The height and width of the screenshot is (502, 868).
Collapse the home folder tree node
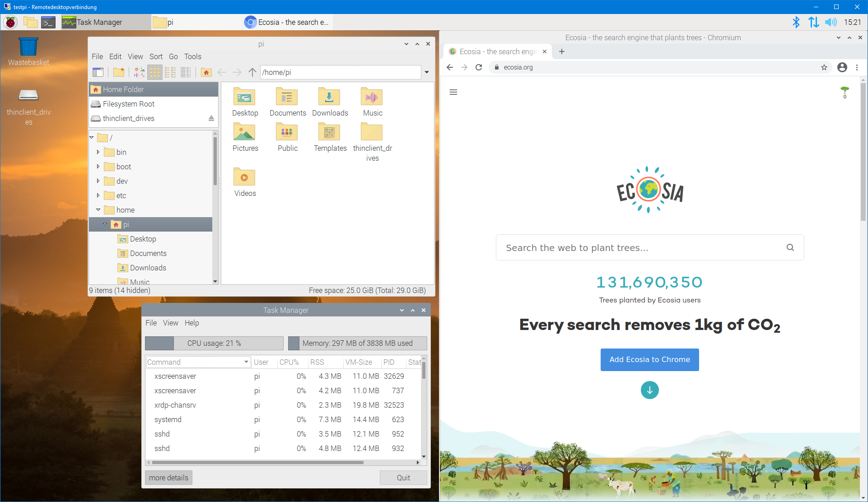tap(98, 210)
